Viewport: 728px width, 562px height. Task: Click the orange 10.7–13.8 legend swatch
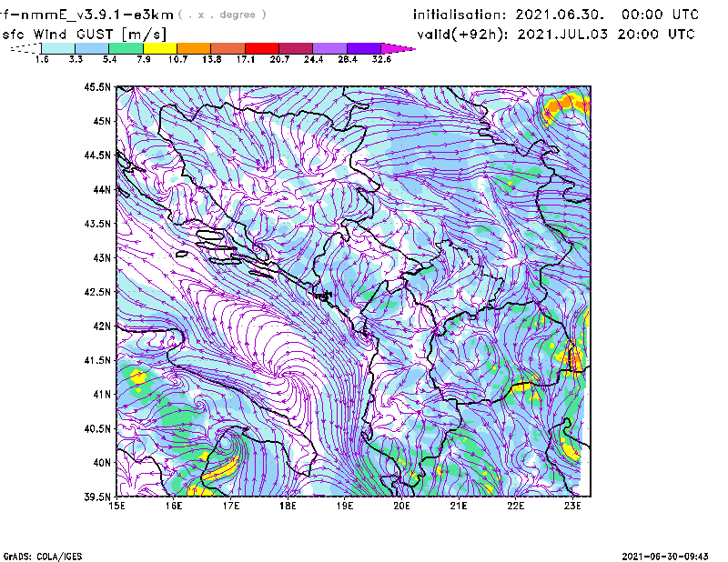pos(194,48)
